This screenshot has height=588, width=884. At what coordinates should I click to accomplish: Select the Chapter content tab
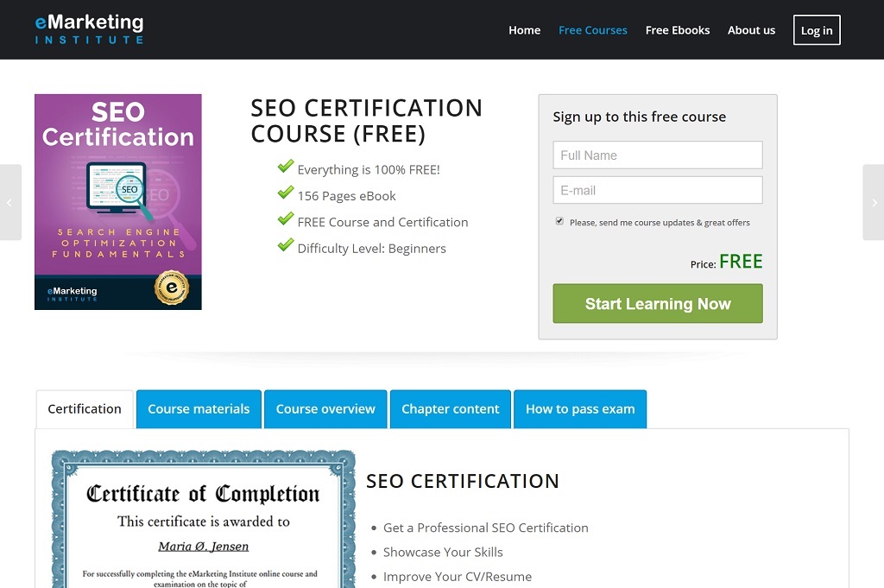click(450, 408)
